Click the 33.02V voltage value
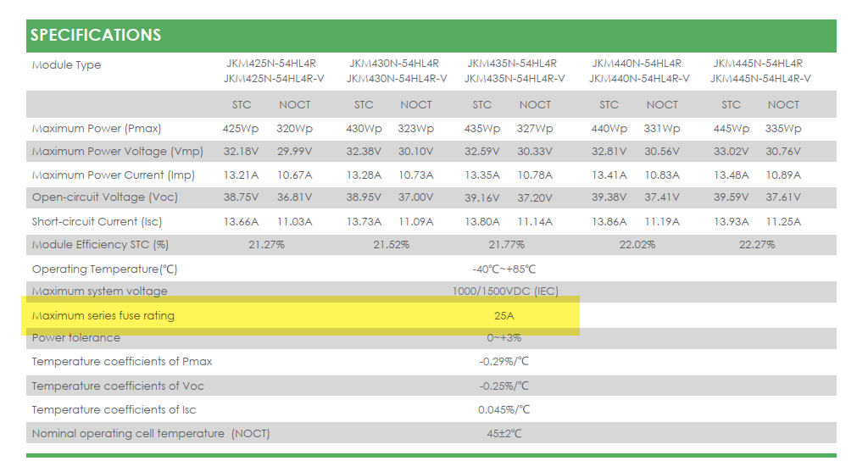 click(x=732, y=151)
